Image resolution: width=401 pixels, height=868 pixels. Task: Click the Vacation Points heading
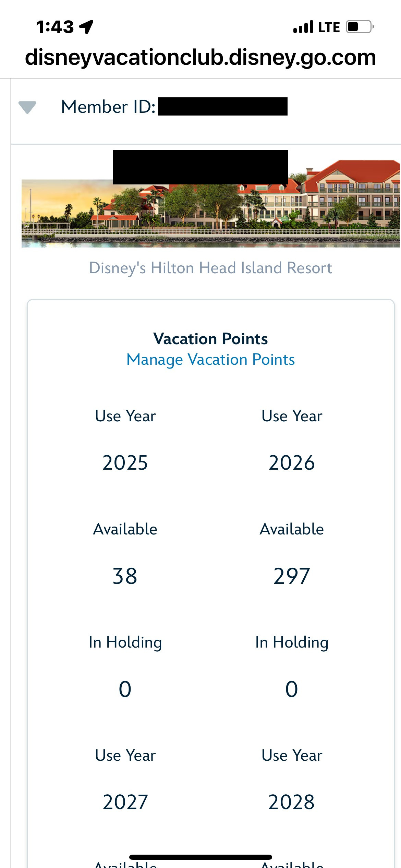point(210,339)
